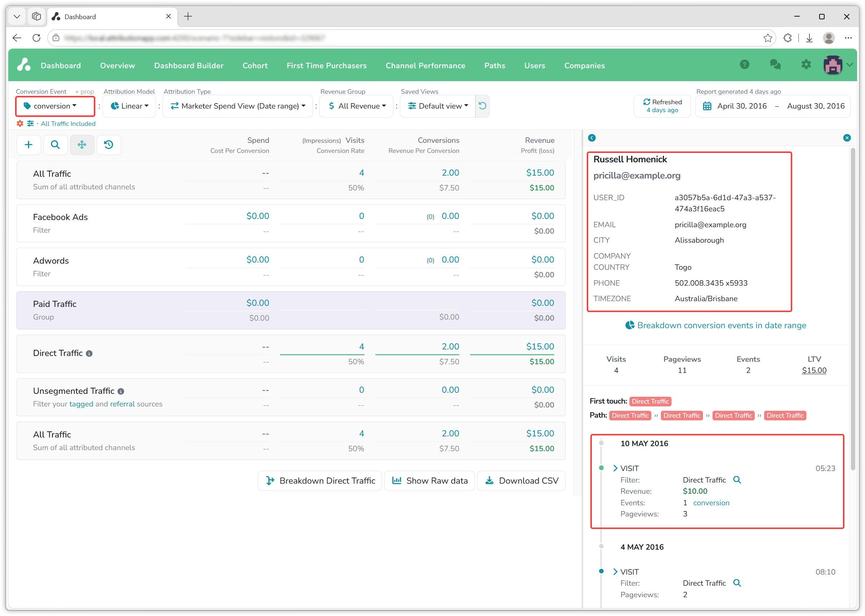Expand the 10 May VISIT entry chevron

click(615, 468)
